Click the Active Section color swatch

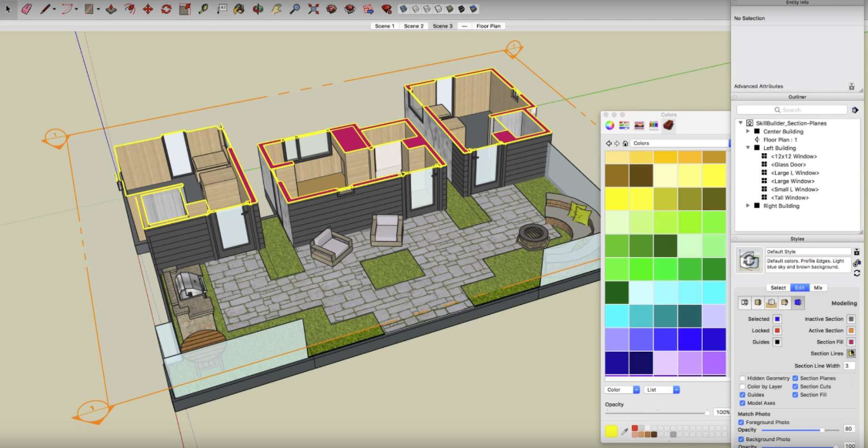[x=851, y=330]
